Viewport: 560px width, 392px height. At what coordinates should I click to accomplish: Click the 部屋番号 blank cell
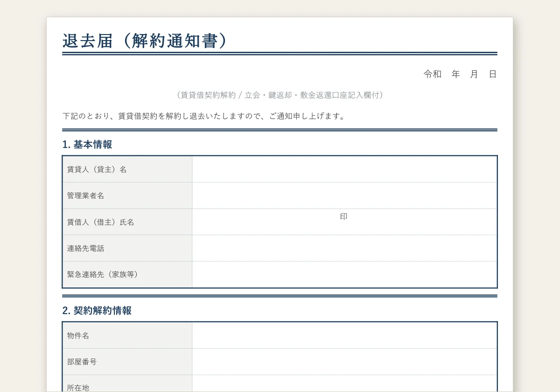click(344, 362)
